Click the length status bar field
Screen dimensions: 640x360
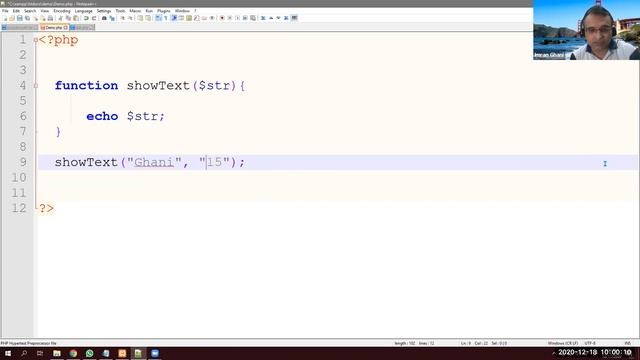pos(414,343)
